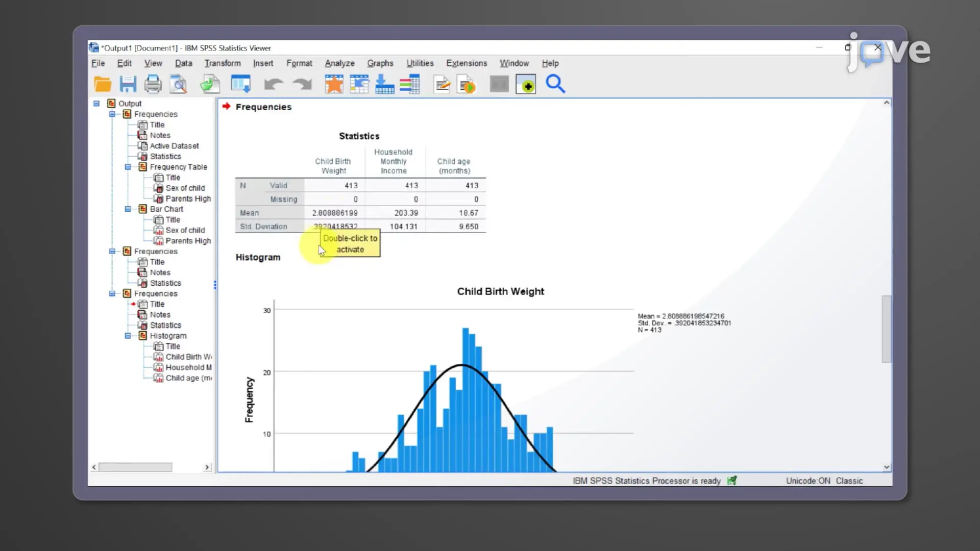Viewport: 980px width, 551px height.
Task: Open the Help menu
Action: point(550,63)
